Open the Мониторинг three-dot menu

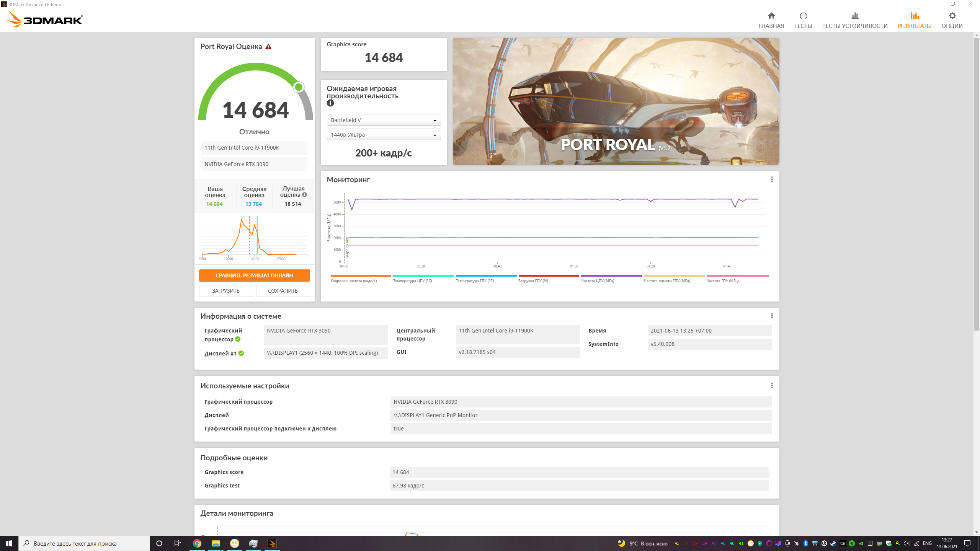coord(772,179)
